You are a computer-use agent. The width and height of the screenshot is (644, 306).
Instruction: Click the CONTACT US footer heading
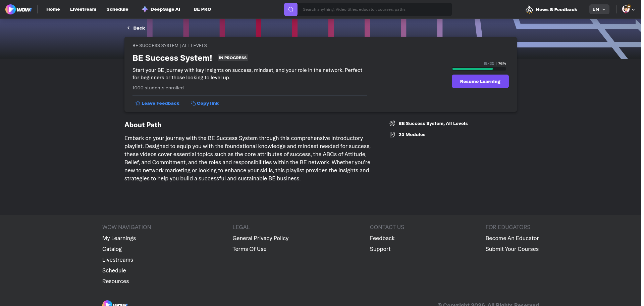tap(387, 227)
